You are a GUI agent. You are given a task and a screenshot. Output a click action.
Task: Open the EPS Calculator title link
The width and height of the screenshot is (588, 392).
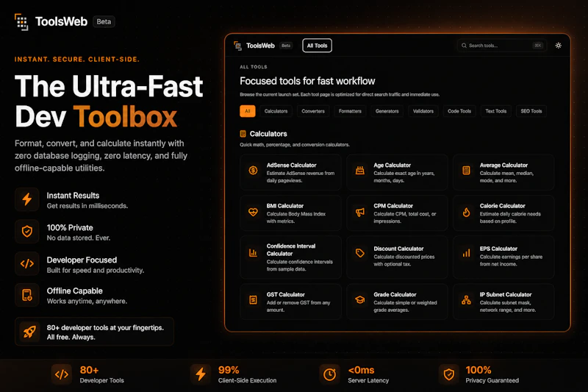[x=498, y=249]
